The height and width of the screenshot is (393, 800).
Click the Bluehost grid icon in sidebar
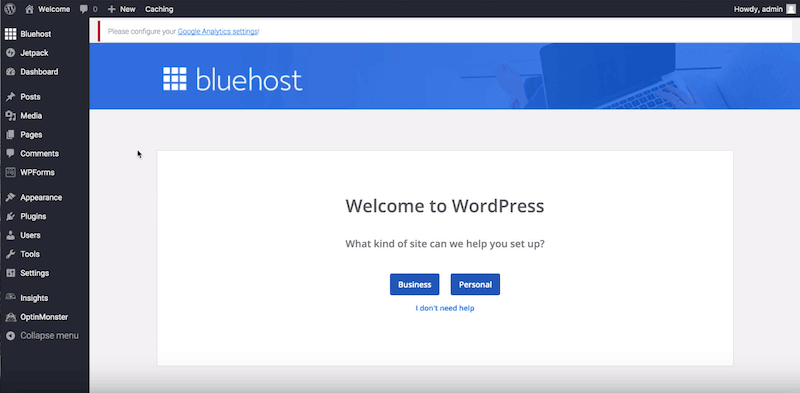tap(10, 34)
